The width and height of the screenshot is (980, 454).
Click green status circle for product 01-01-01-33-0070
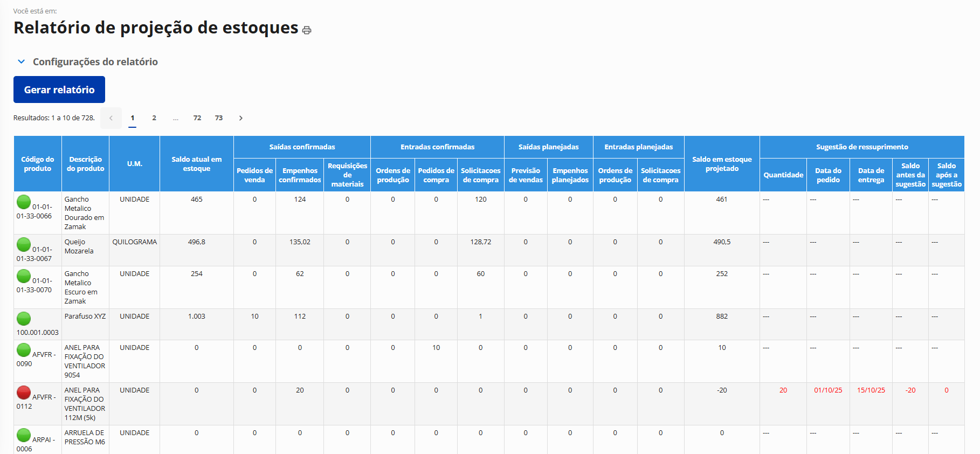point(24,276)
